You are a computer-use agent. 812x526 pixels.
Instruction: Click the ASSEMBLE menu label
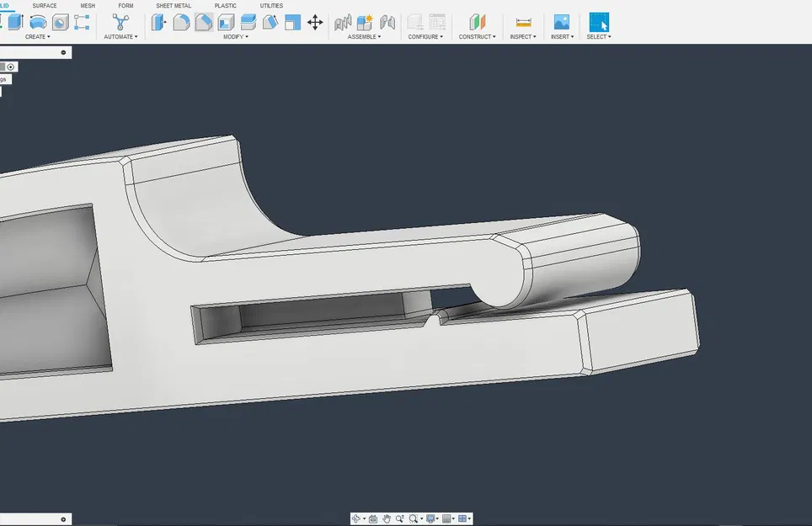(x=364, y=37)
